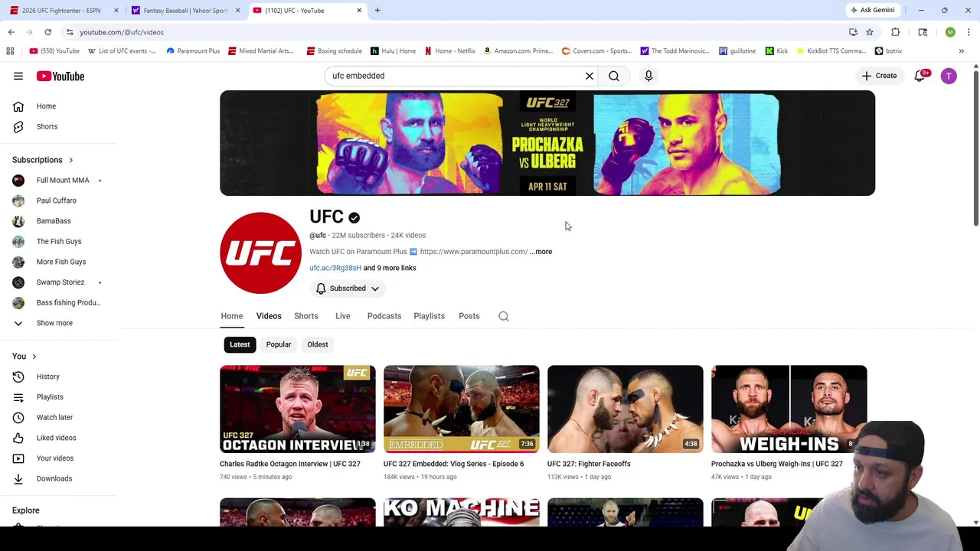Open the ufc.ac/3Rg38sH link
The height and width of the screenshot is (551, 980).
[x=335, y=268]
